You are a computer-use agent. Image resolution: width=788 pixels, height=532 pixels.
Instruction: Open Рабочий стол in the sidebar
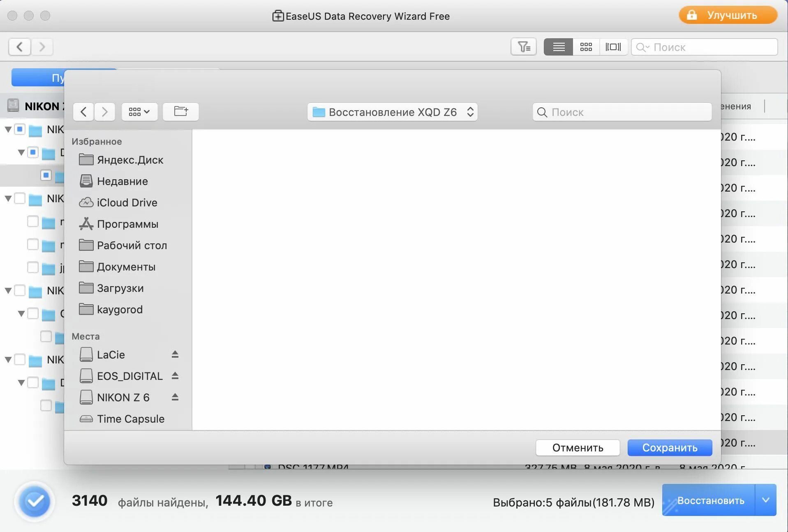pyautogui.click(x=128, y=245)
